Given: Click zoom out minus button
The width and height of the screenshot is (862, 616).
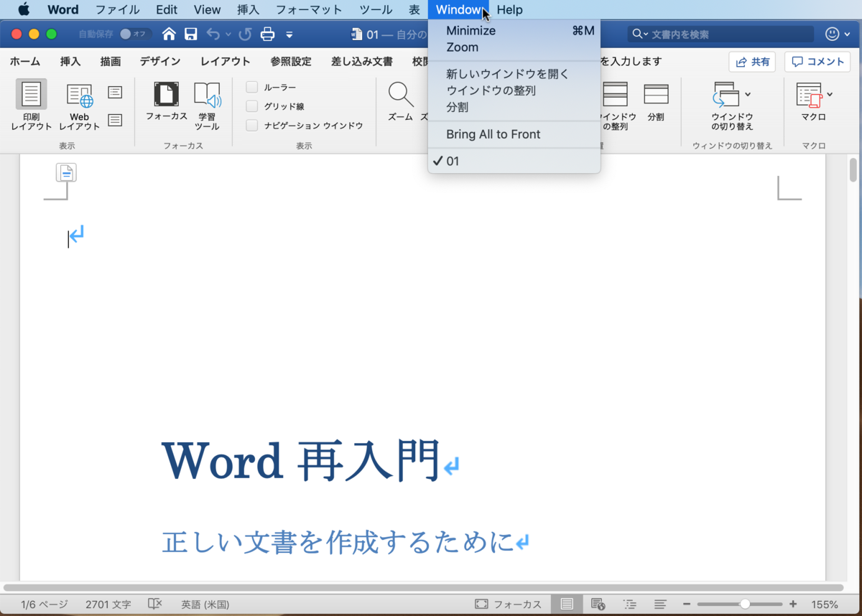Looking at the screenshot, I should point(687,605).
